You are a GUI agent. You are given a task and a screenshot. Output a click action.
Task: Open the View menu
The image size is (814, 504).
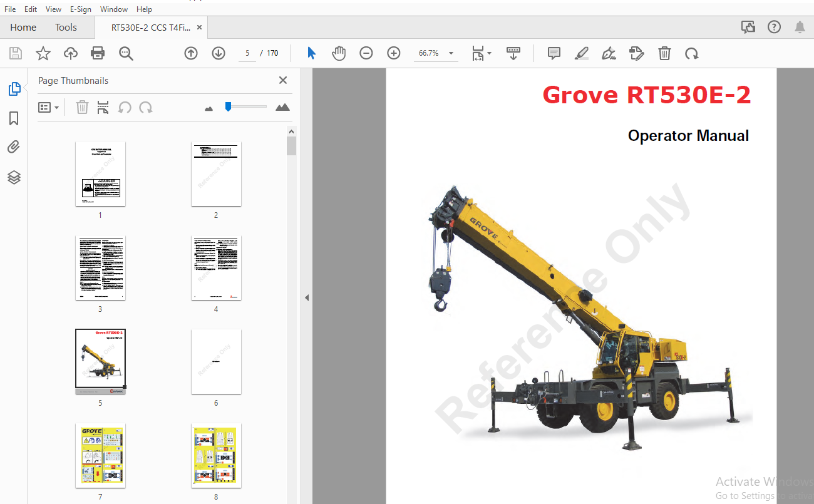[x=54, y=9]
